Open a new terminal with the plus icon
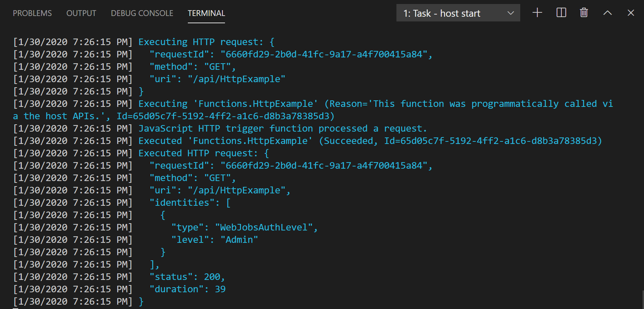This screenshot has height=309, width=644. click(537, 13)
